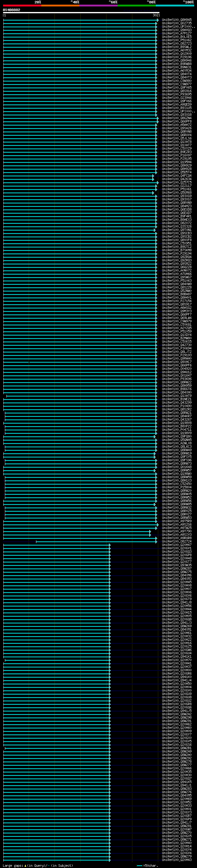Select label UniRef100_Q195H4
197x868 pixels.
click(x=177, y=162)
